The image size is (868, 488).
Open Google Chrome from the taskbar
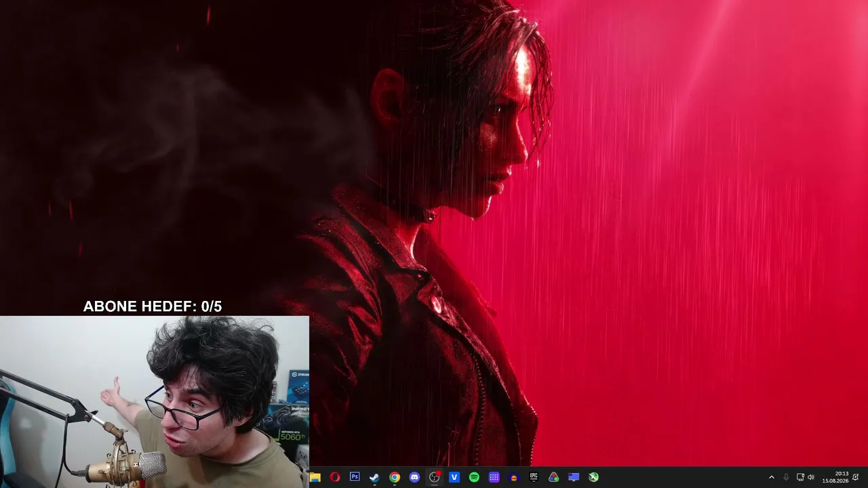pos(395,477)
